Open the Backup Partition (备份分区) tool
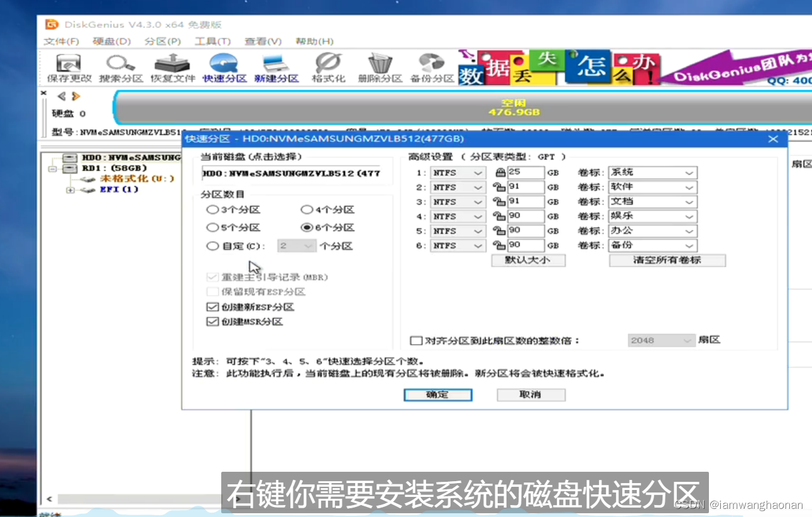Screen dimensions: 812x517 point(432,68)
